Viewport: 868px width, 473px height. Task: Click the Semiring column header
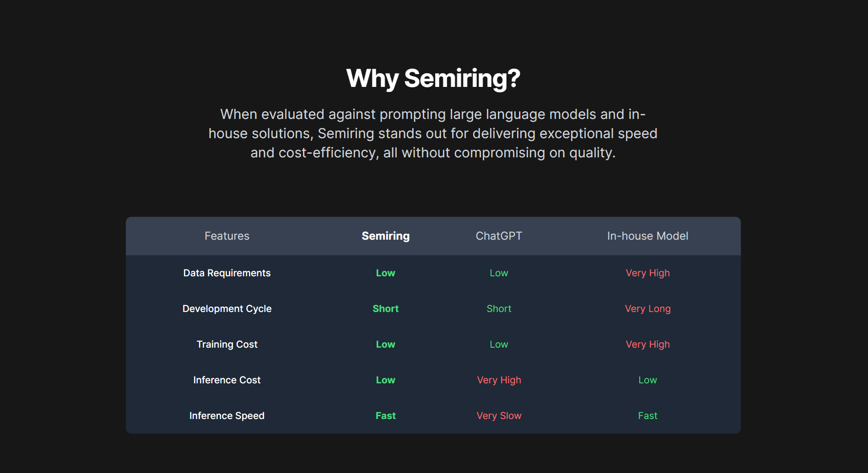click(x=385, y=236)
